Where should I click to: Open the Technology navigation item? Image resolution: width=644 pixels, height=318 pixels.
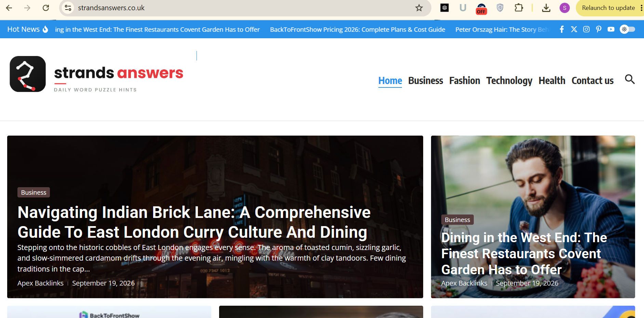click(509, 81)
